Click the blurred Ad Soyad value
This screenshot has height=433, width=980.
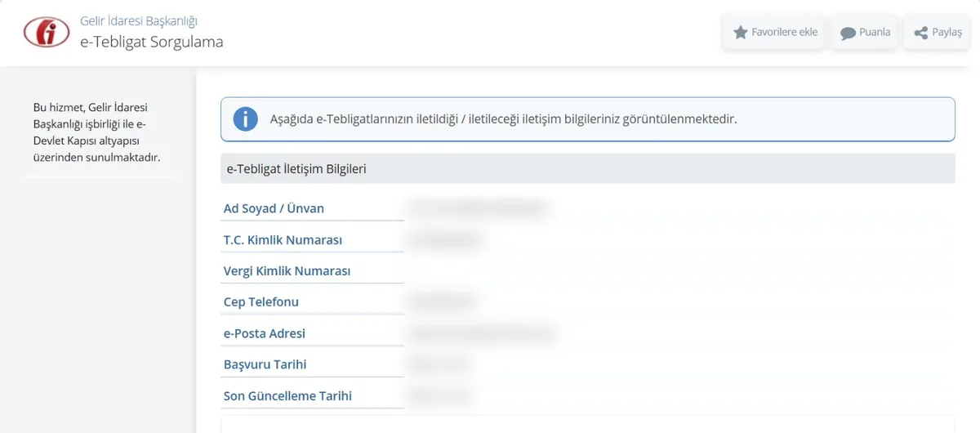pyautogui.click(x=478, y=208)
